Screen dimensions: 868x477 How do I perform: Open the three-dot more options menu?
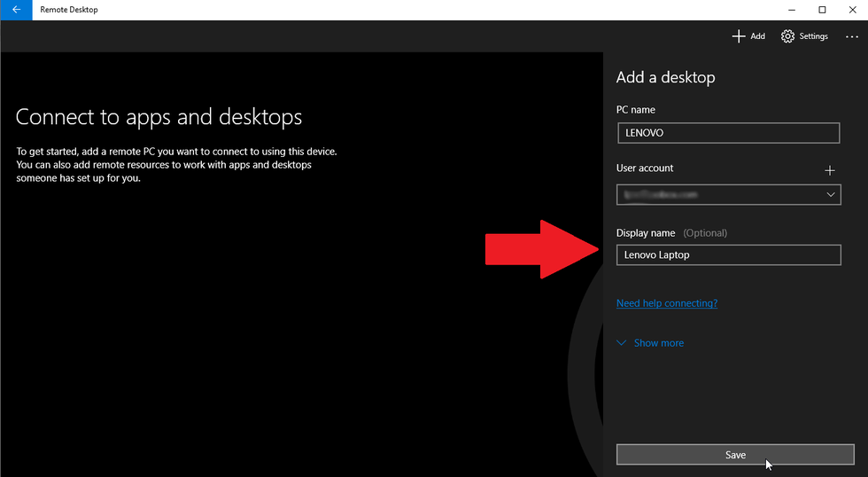(851, 36)
